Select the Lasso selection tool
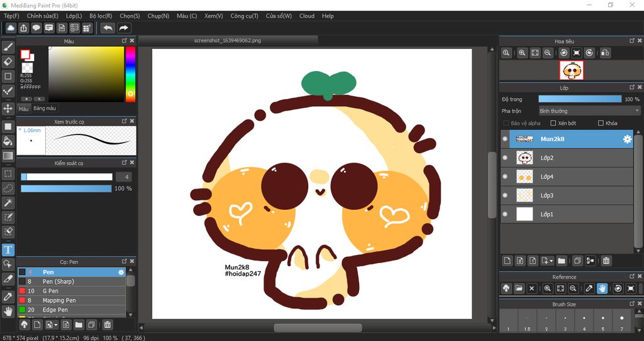The width and height of the screenshot is (644, 341). pos(8,188)
